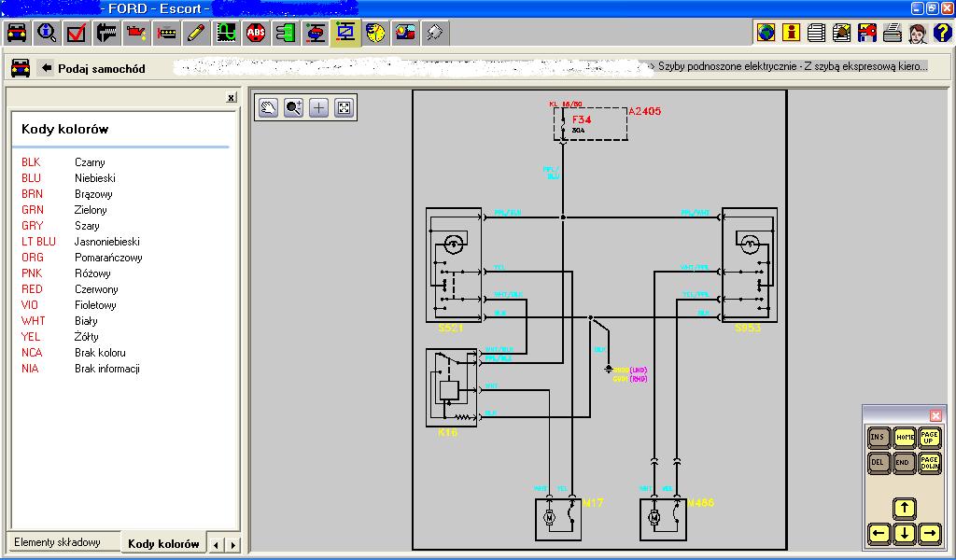The height and width of the screenshot is (560, 956).
Task: Click the HOME key on the keypad
Action: [x=904, y=437]
